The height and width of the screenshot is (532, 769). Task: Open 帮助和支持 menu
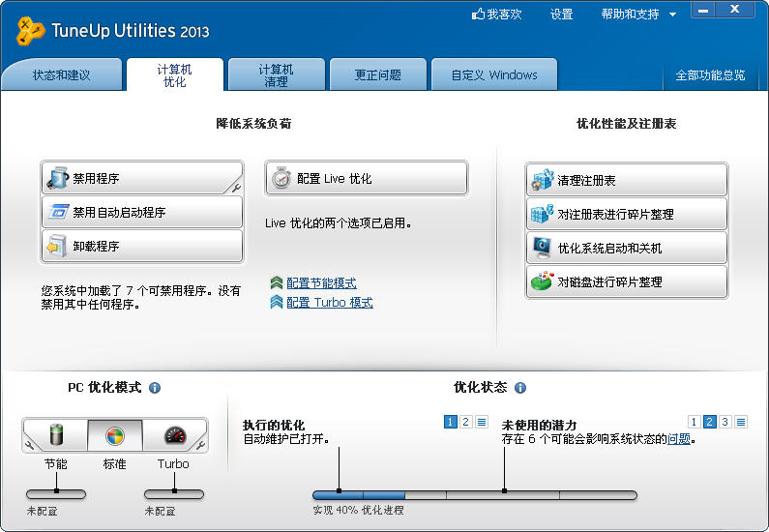click(x=631, y=15)
